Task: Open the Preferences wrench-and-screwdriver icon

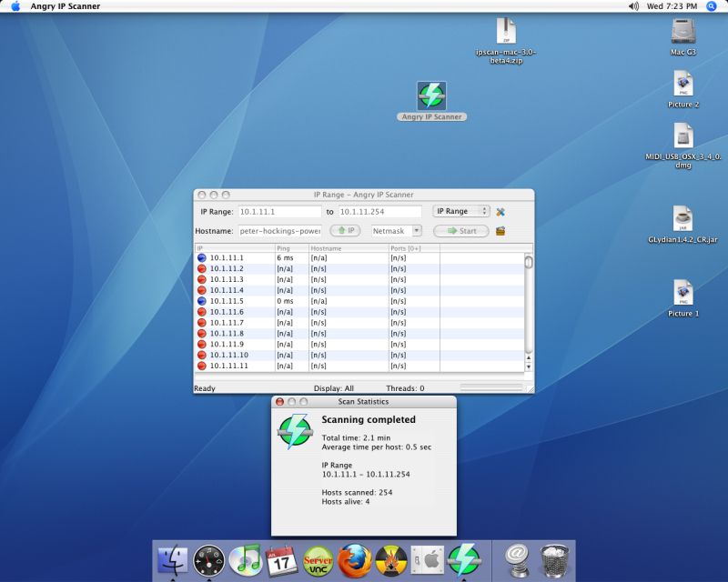Action: coord(500,212)
